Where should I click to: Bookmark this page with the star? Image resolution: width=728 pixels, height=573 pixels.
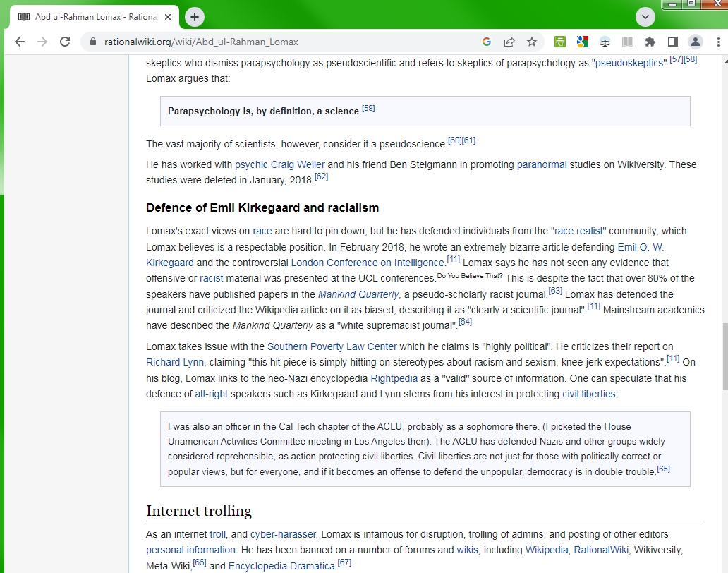532,42
